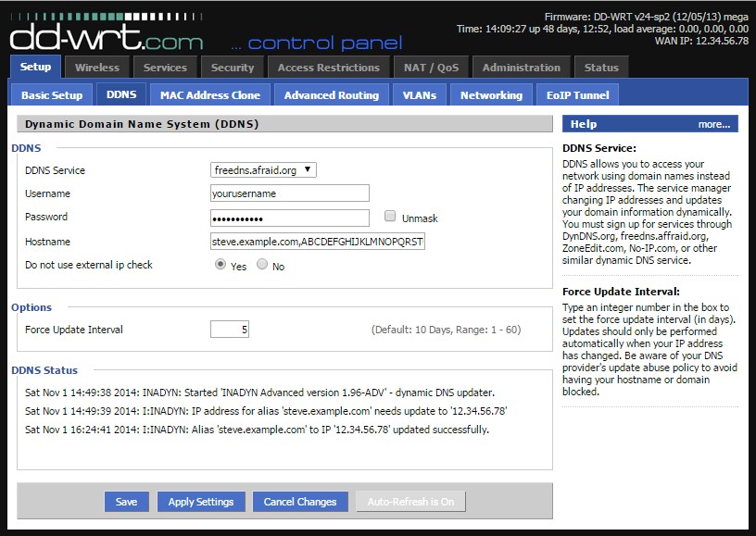Screen dimensions: 756x536
Task: Open the Help more... link
Action: [x=714, y=124]
